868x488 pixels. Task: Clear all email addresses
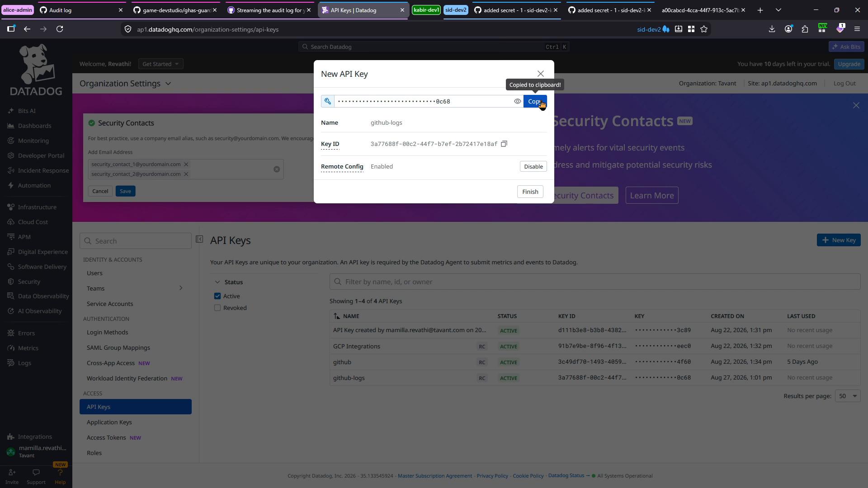(x=277, y=169)
